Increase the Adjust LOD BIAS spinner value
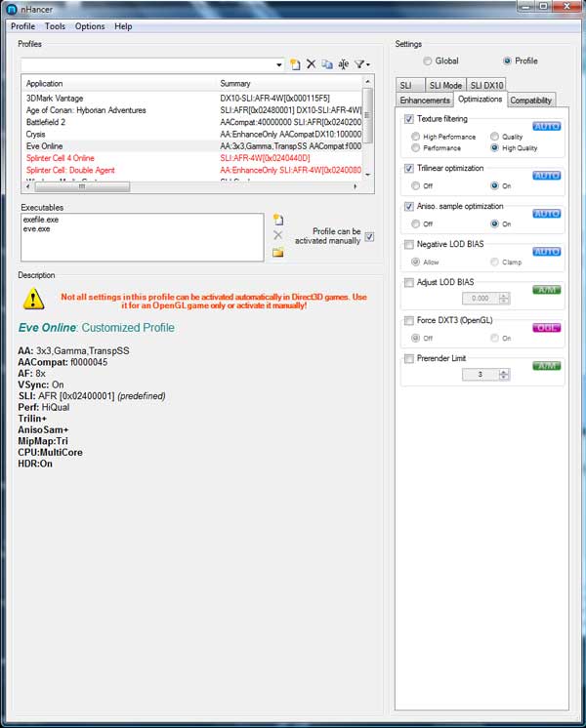The height and width of the screenshot is (728, 586). [504, 296]
